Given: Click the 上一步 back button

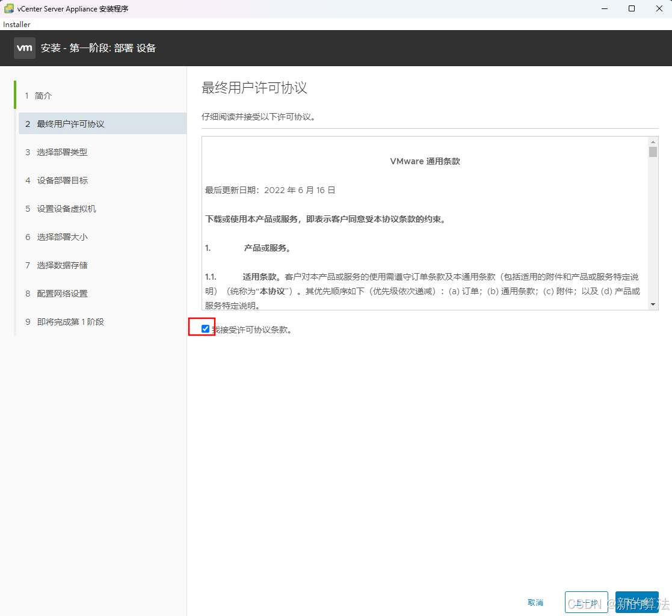Looking at the screenshot, I should click(587, 602).
